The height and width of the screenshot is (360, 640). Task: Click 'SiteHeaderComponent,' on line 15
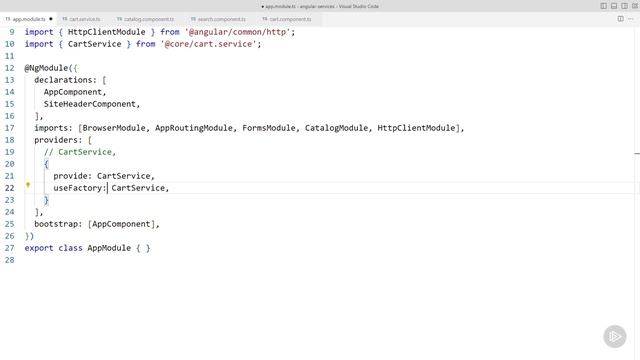pyautogui.click(x=92, y=104)
